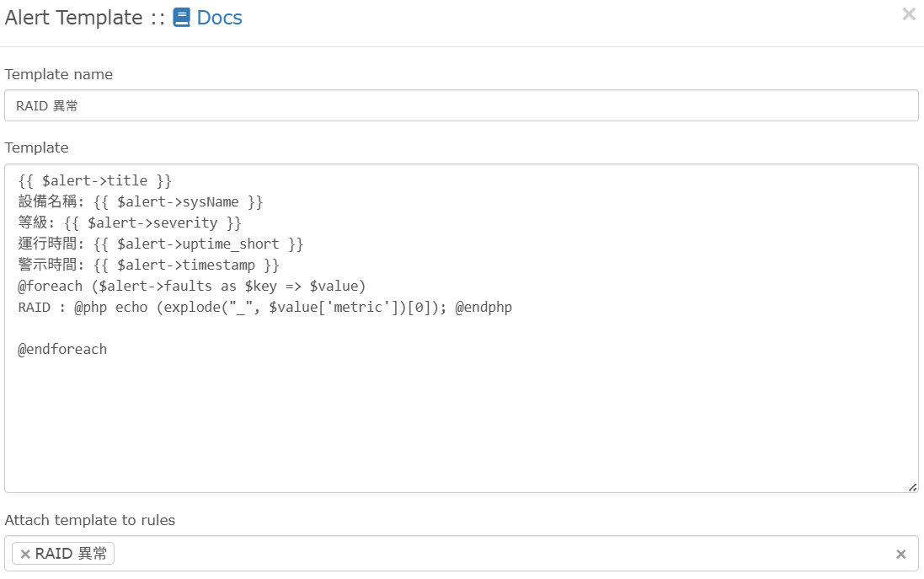The height and width of the screenshot is (579, 924).
Task: Select the RAID 異常 tag text in rules
Action: point(71,554)
